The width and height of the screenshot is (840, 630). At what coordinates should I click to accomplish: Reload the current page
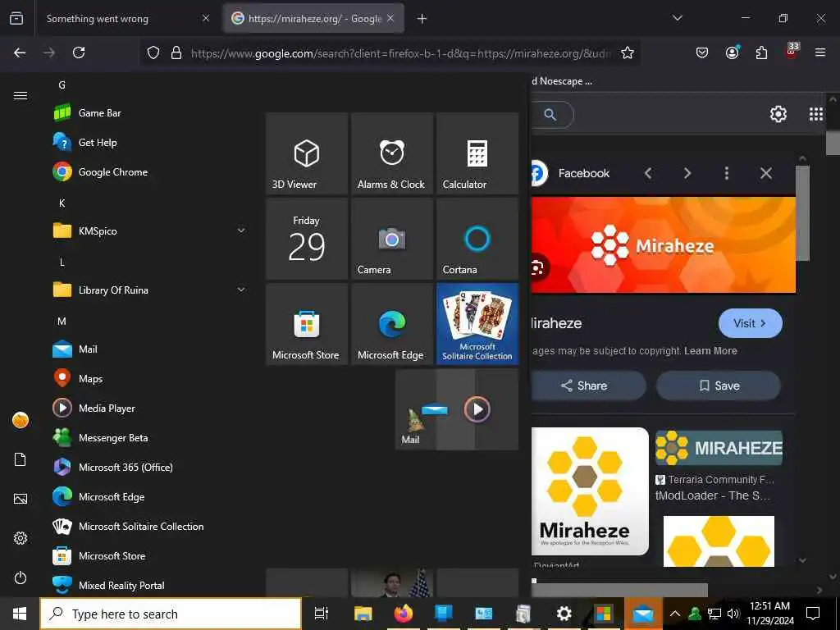(x=79, y=52)
